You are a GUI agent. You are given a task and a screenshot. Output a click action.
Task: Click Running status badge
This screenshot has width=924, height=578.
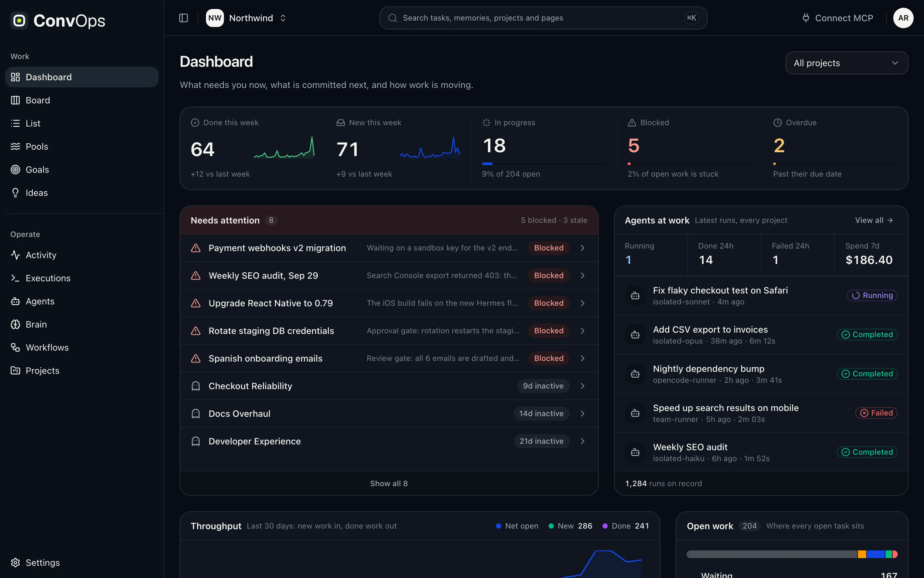pyautogui.click(x=872, y=295)
